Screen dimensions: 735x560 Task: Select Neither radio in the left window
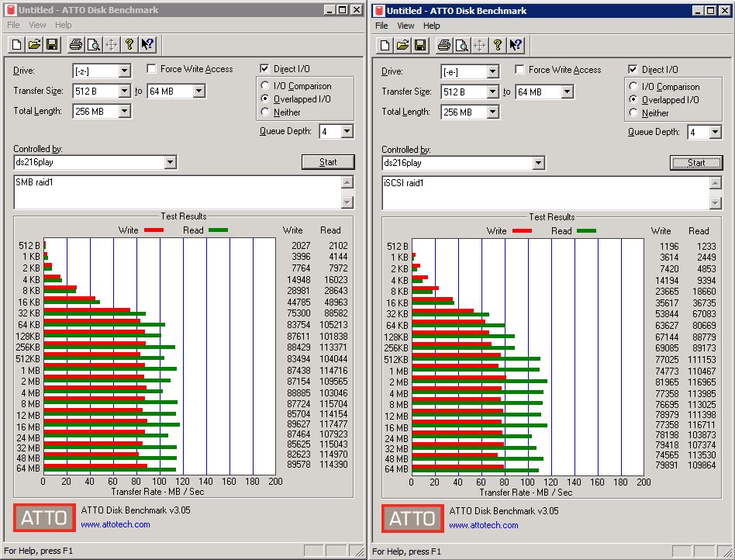[x=265, y=112]
